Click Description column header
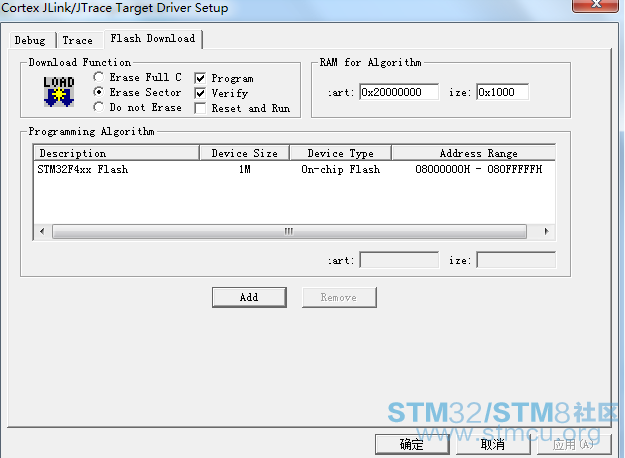 (x=117, y=153)
